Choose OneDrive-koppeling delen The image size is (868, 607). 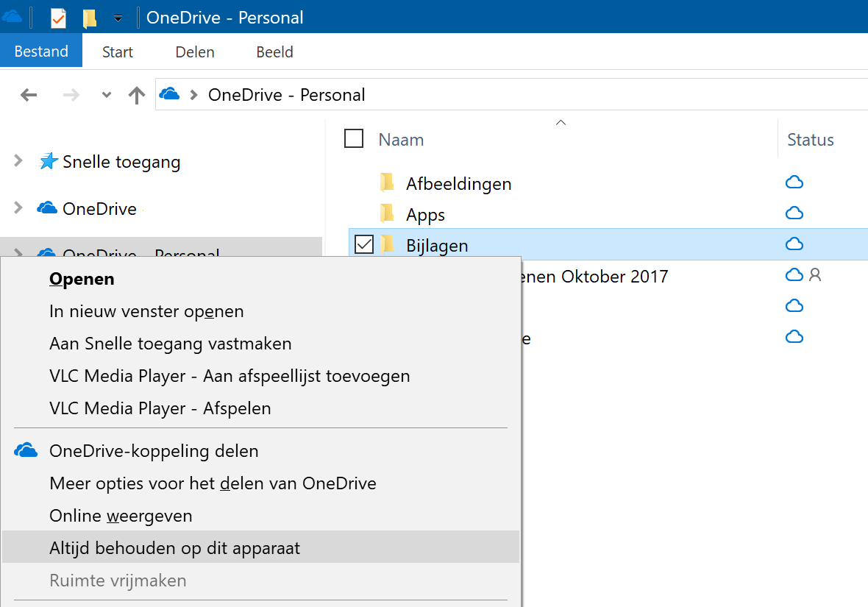coord(260,451)
